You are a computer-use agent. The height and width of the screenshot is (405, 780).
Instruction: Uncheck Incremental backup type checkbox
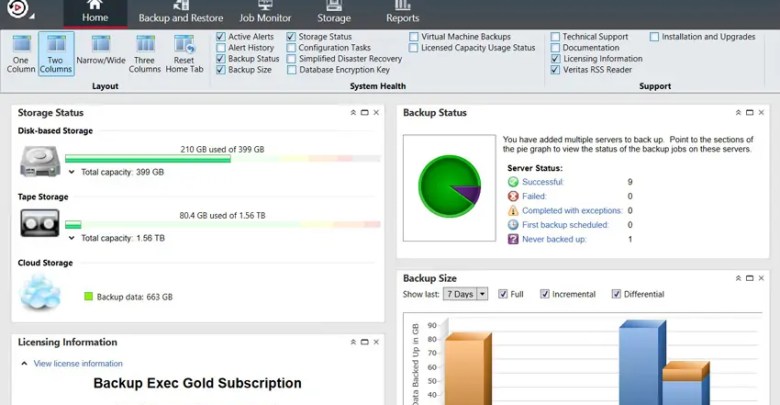(545, 294)
